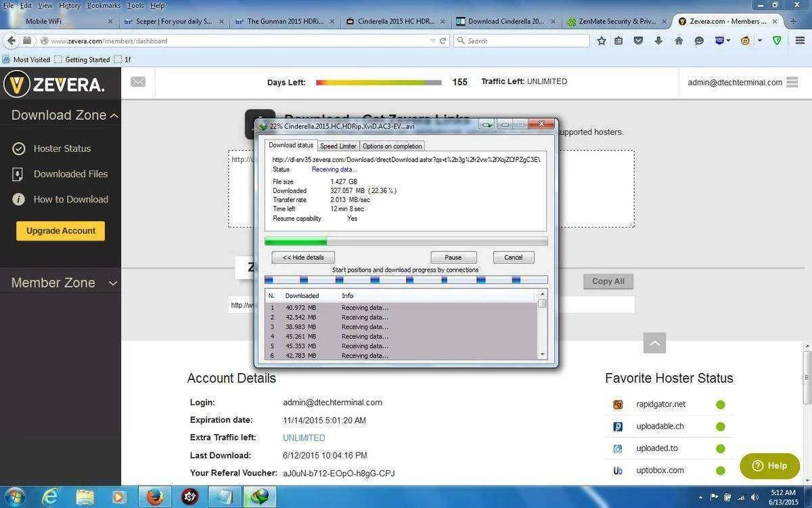This screenshot has width=812, height=508.
Task: Open Downloaded Files in the sidebar
Action: pos(61,174)
